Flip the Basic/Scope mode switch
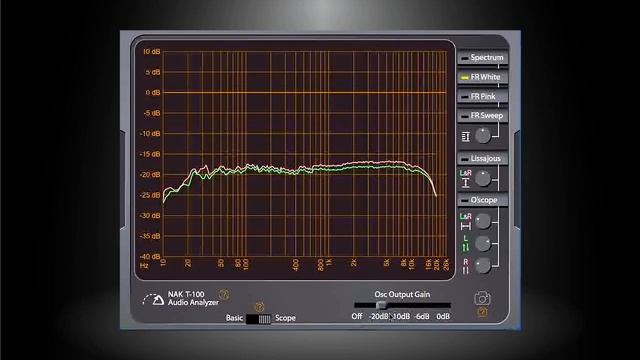640x360 pixels. pos(258,319)
